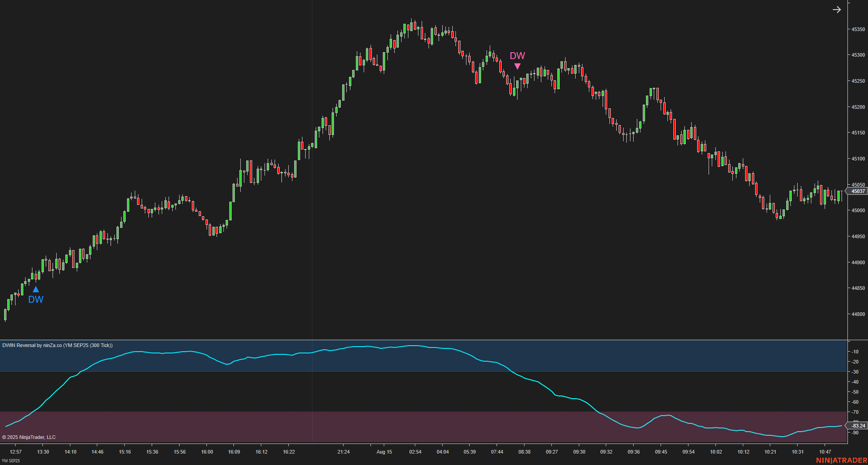This screenshot has width=868, height=465.
Task: Select the pink DW down-arrow signal marker
Action: point(517,67)
